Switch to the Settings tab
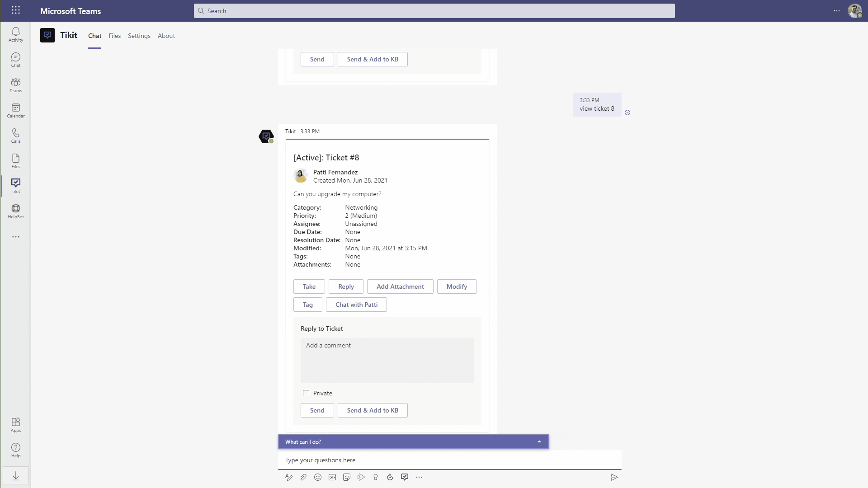The height and width of the screenshot is (488, 868). coord(139,36)
